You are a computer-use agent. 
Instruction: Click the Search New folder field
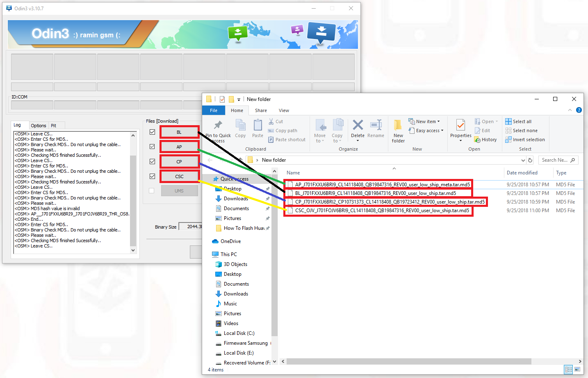558,160
